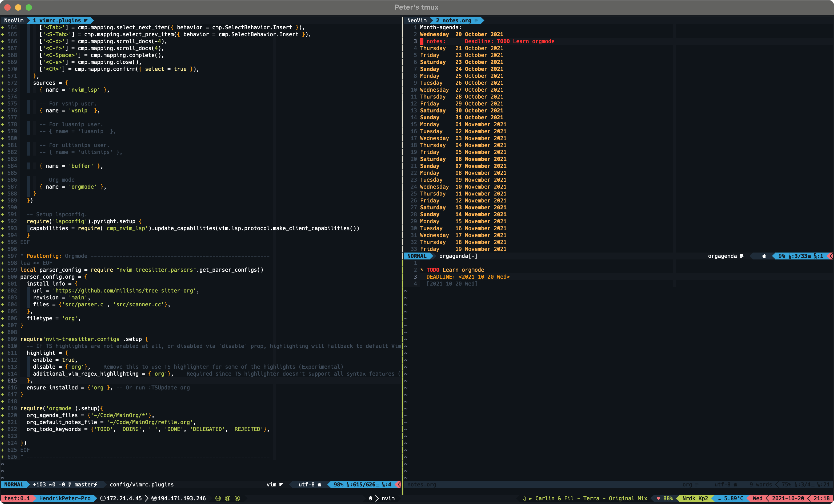Click the heart battery icon at 88%
This screenshot has height=504, width=834.
click(x=658, y=498)
